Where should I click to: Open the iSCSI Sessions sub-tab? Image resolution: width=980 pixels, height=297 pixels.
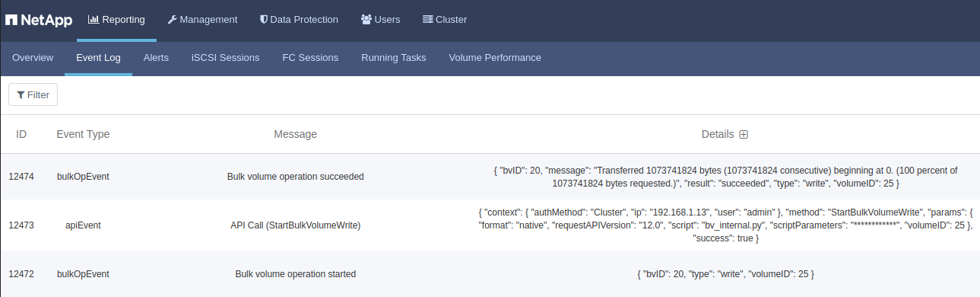point(225,58)
